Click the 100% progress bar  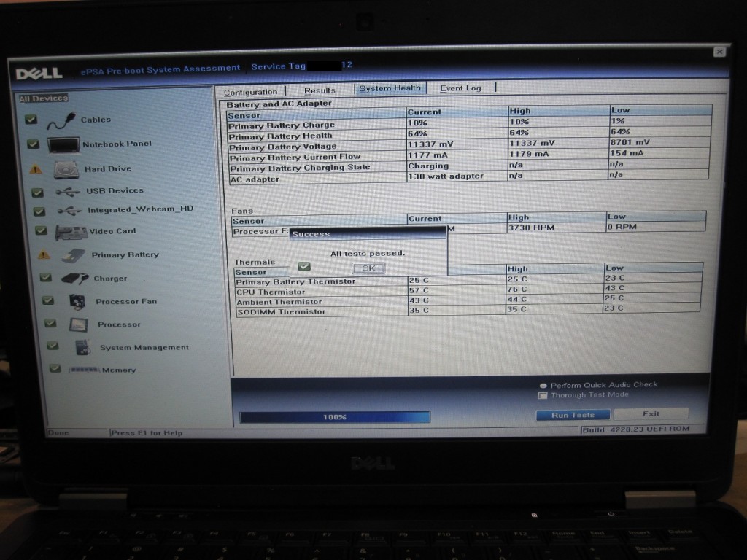[335, 417]
